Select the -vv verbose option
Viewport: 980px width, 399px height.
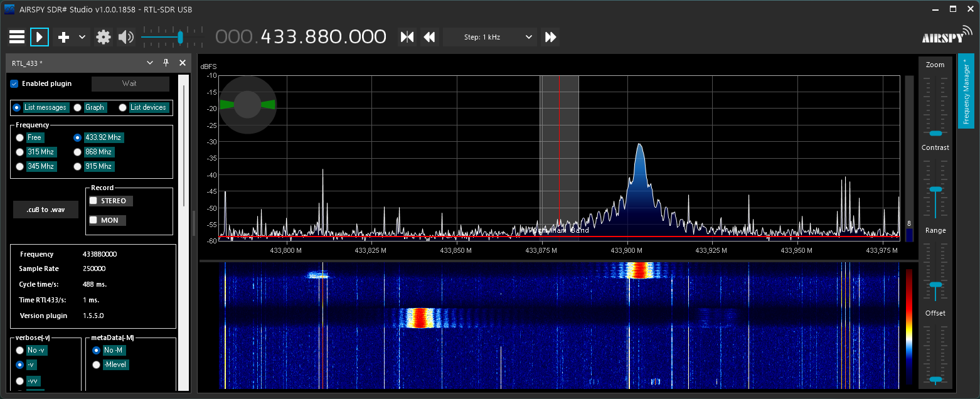pos(21,381)
